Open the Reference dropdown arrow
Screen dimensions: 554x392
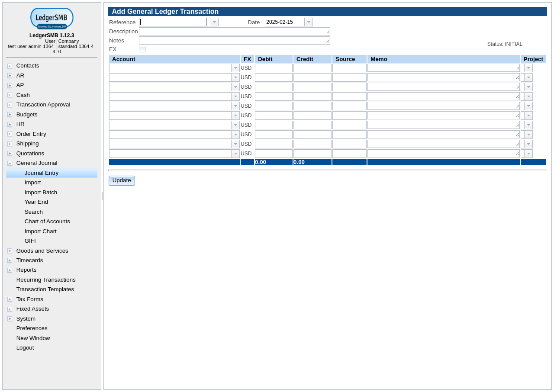click(x=214, y=22)
